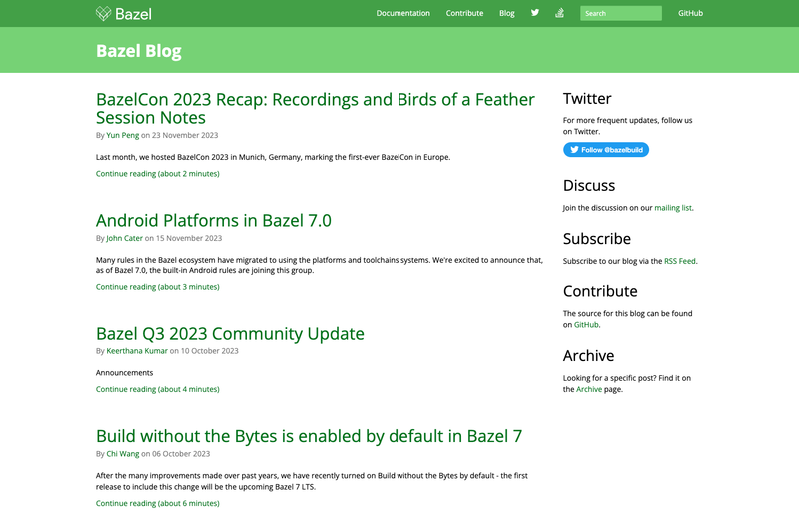
Task: Click the date 23 November 2023
Action: click(185, 135)
